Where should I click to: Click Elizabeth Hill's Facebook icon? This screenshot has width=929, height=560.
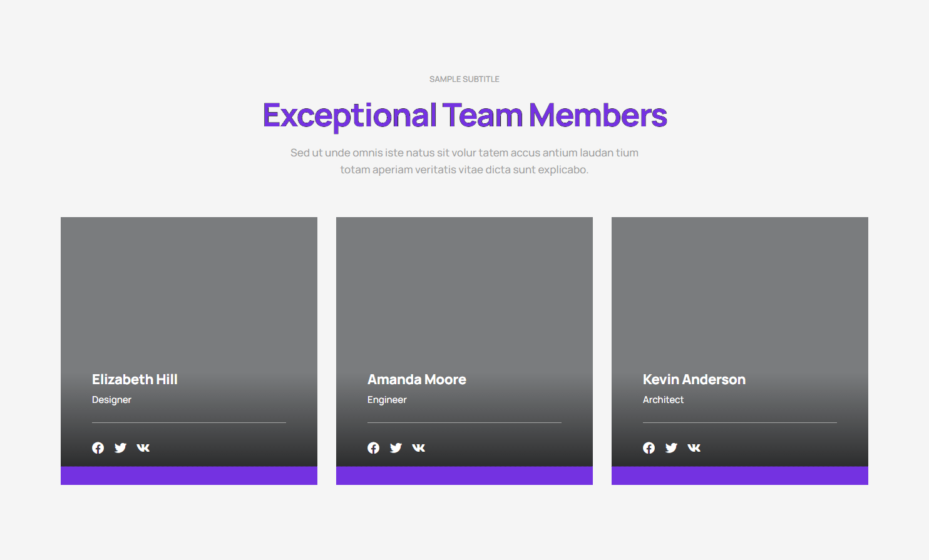point(98,448)
